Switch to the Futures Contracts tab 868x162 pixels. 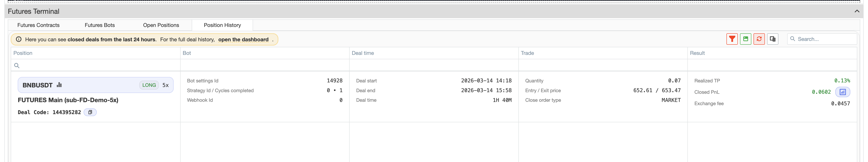pos(38,25)
